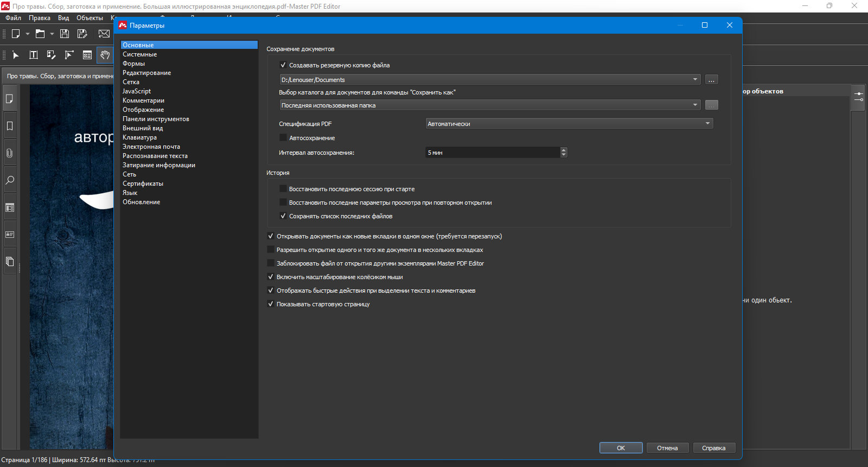Click the Save document icon
Image resolution: width=868 pixels, height=467 pixels.
[65, 34]
